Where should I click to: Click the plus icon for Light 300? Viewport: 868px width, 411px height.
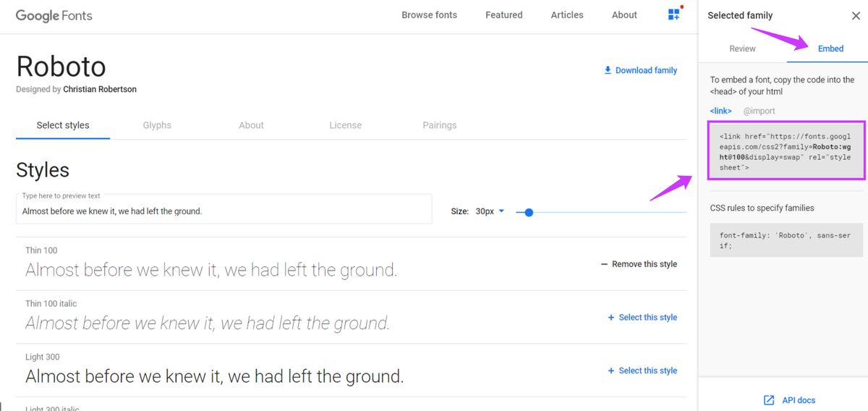point(611,370)
